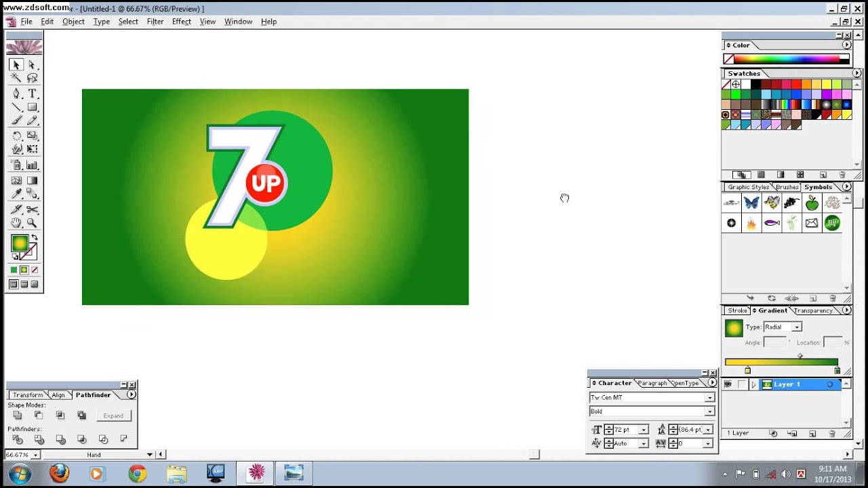Screen dimensions: 868x488
Task: Select the Magic Wand tool
Action: [16, 79]
